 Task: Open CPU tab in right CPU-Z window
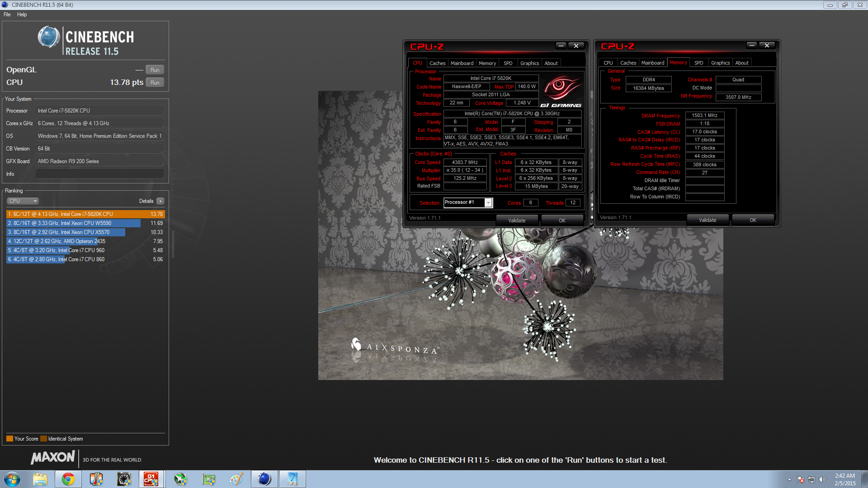[x=608, y=63]
